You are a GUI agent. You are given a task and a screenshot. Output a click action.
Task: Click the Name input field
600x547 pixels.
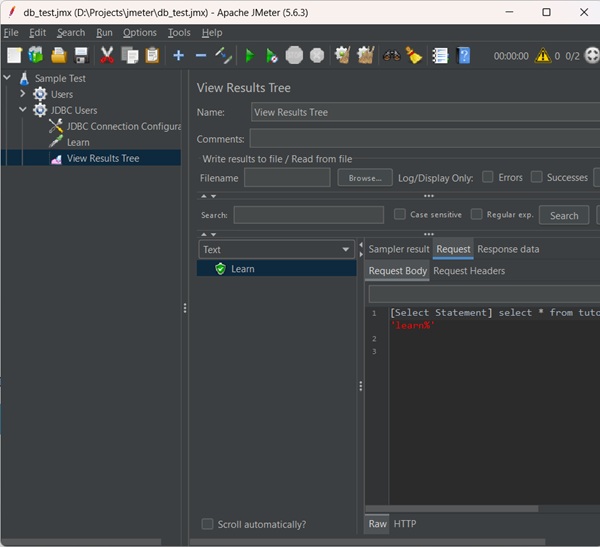pos(425,112)
